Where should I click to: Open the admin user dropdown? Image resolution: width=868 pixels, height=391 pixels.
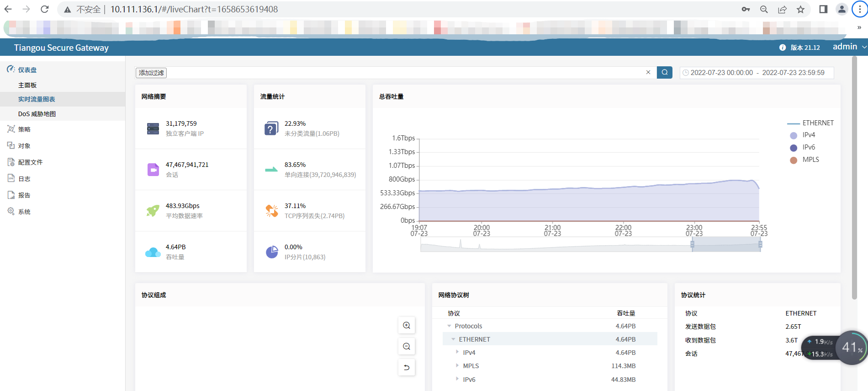click(x=849, y=47)
